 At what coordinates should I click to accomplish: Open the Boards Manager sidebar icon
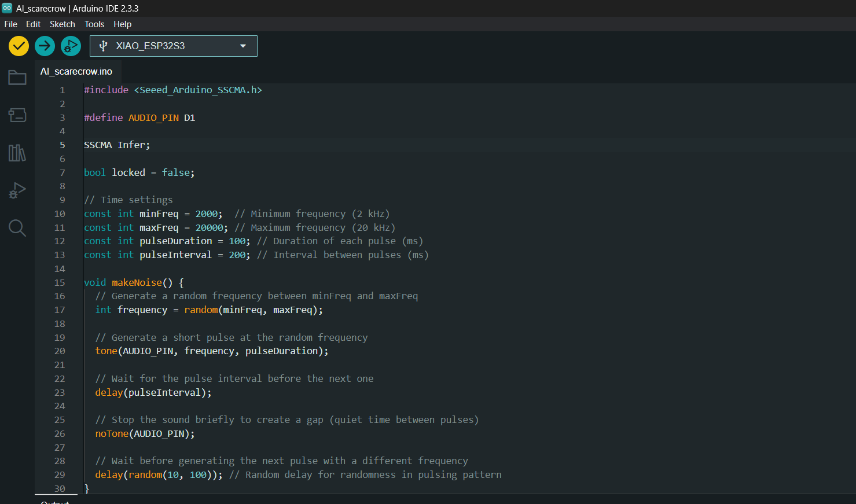pyautogui.click(x=17, y=115)
